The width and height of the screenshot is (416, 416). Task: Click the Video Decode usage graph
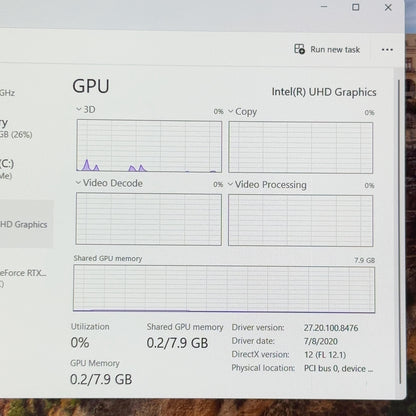tap(149, 219)
